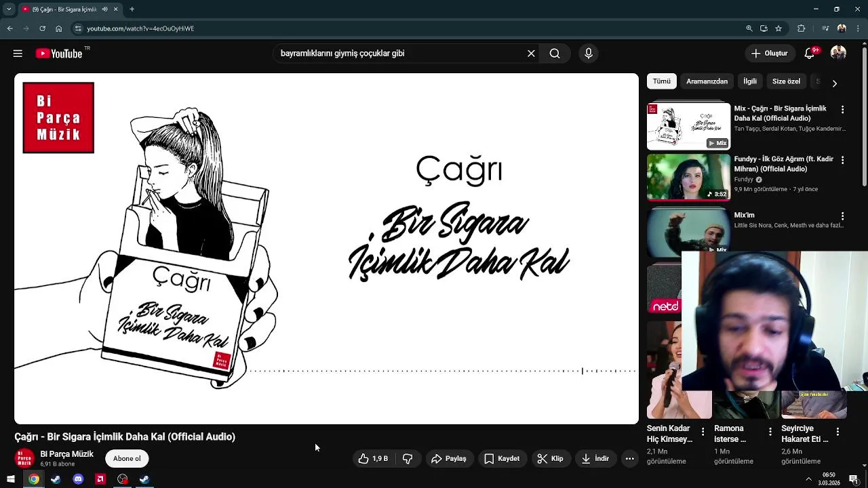Dislike the video with thumbs-down
868x488 pixels.
coord(408,459)
